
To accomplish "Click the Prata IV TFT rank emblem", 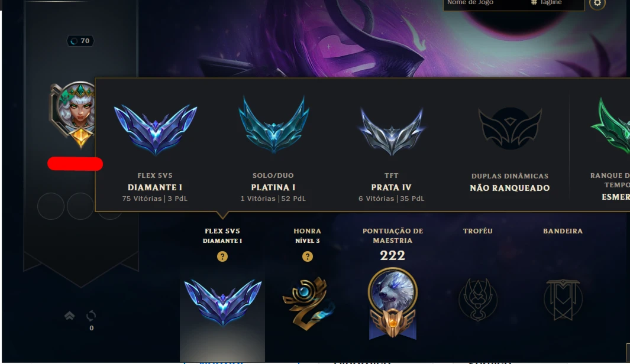I will click(x=392, y=132).
